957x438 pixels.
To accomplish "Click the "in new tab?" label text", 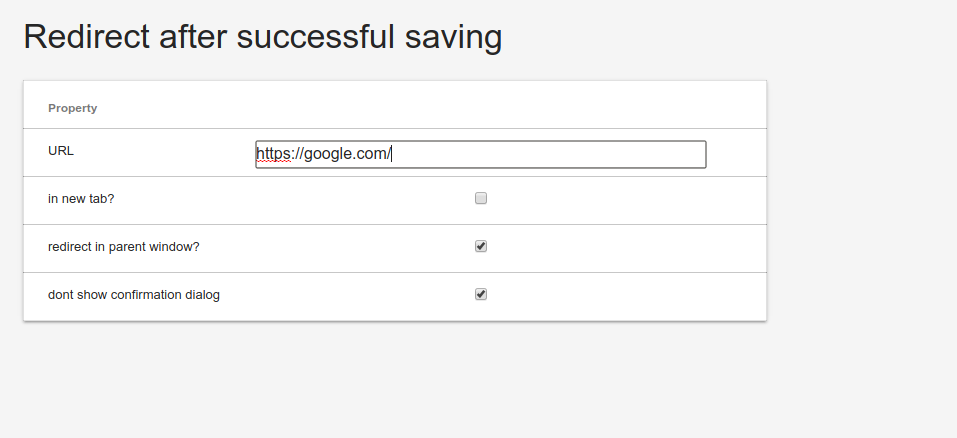I will pos(81,199).
